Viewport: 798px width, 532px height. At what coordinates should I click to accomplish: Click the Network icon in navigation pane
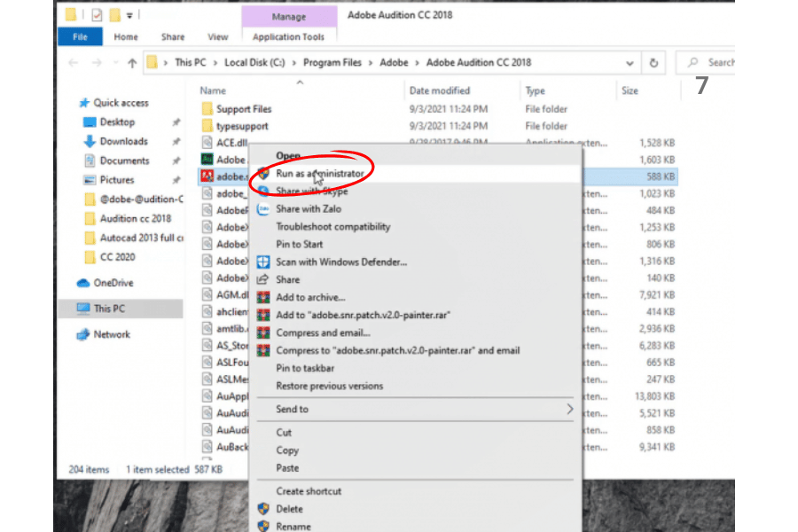[x=83, y=334]
